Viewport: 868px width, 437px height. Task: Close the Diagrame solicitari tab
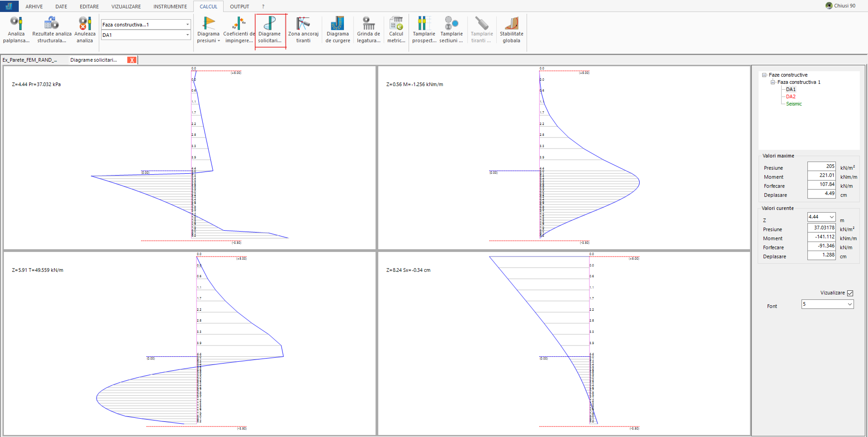tap(132, 60)
